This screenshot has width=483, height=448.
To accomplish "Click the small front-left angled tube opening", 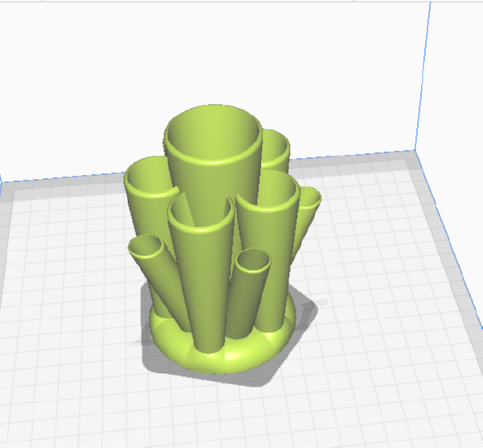I will pos(146,246).
